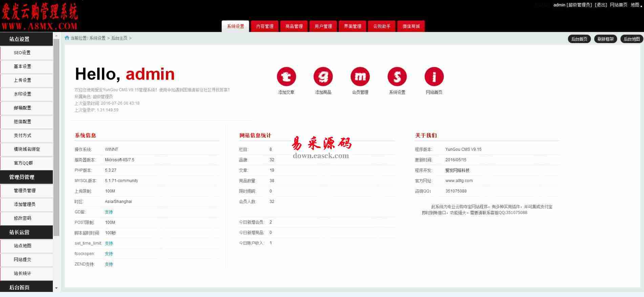Open the 后台地图 button
Screen dimensions: 644x297
point(632,39)
